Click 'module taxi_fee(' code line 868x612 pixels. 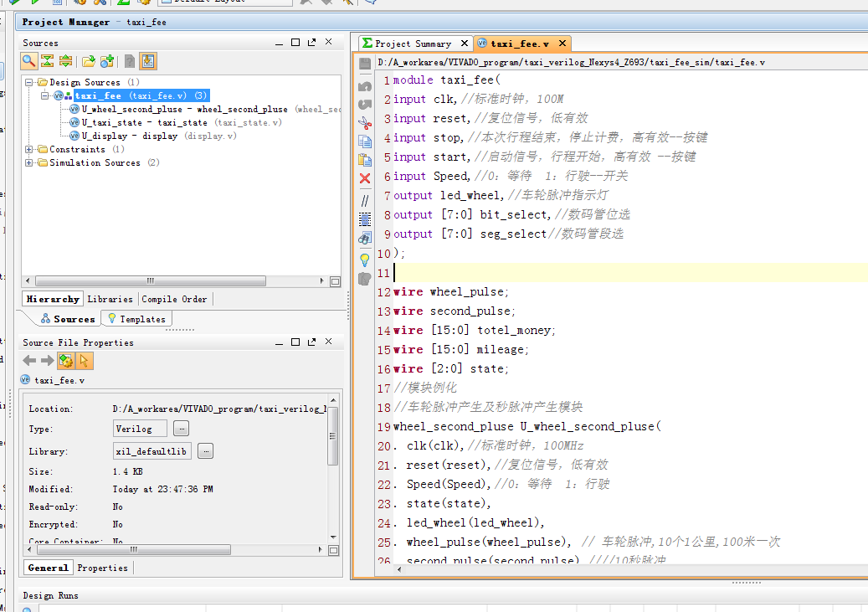point(447,80)
